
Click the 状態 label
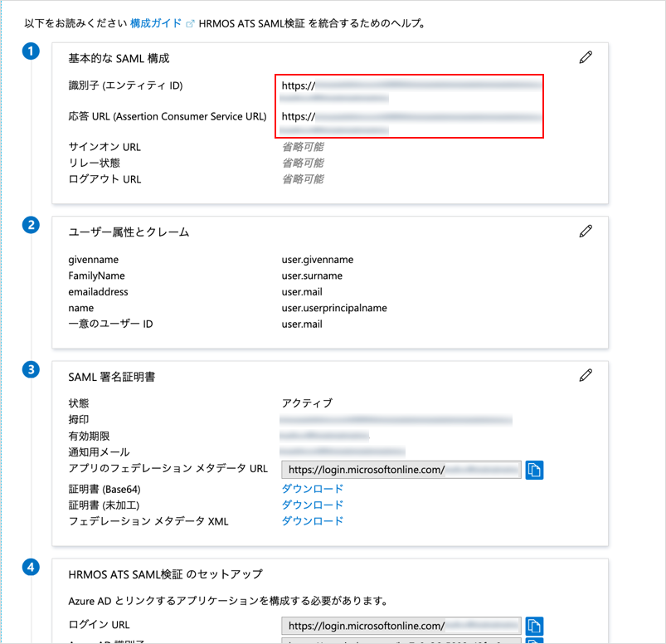pos(79,403)
